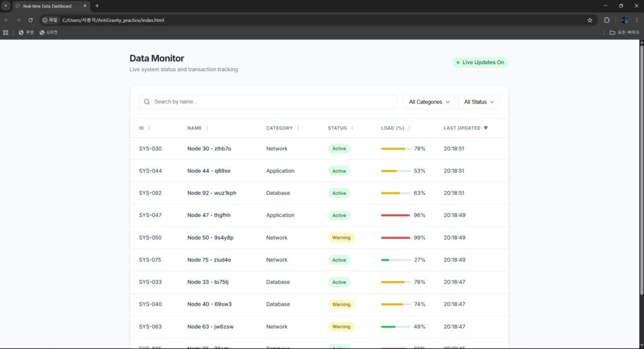644x349 pixels.
Task: Bookmark this page with the star icon
Action: coord(590,20)
